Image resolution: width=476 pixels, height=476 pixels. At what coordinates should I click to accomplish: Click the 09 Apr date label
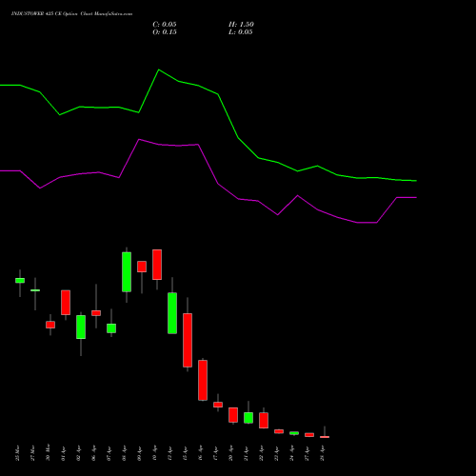[139, 453]
